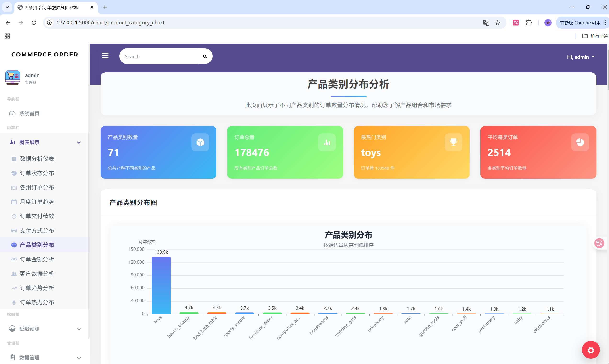Screen dimensions: 609x364
Task: Bookmark page with the star icon
Action: pos(498,23)
